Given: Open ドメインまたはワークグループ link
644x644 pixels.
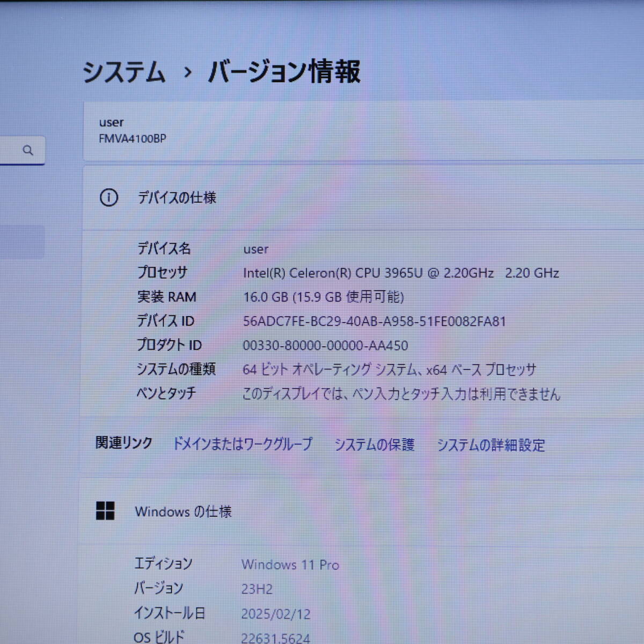Looking at the screenshot, I should pyautogui.click(x=242, y=444).
